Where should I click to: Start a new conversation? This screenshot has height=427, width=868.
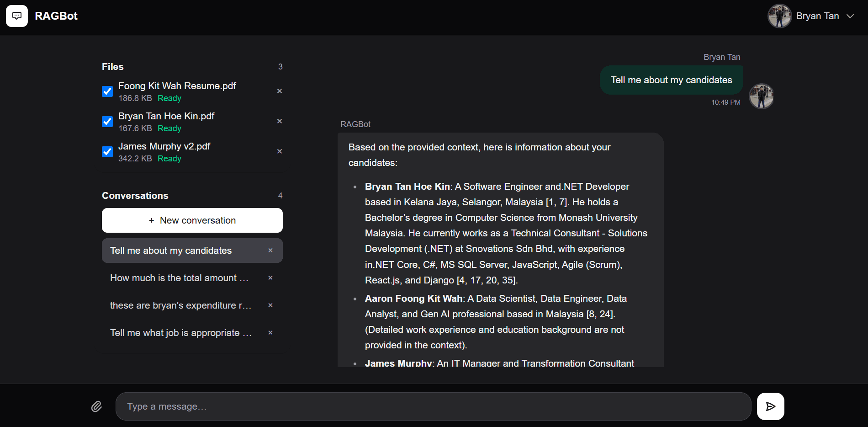coord(192,220)
